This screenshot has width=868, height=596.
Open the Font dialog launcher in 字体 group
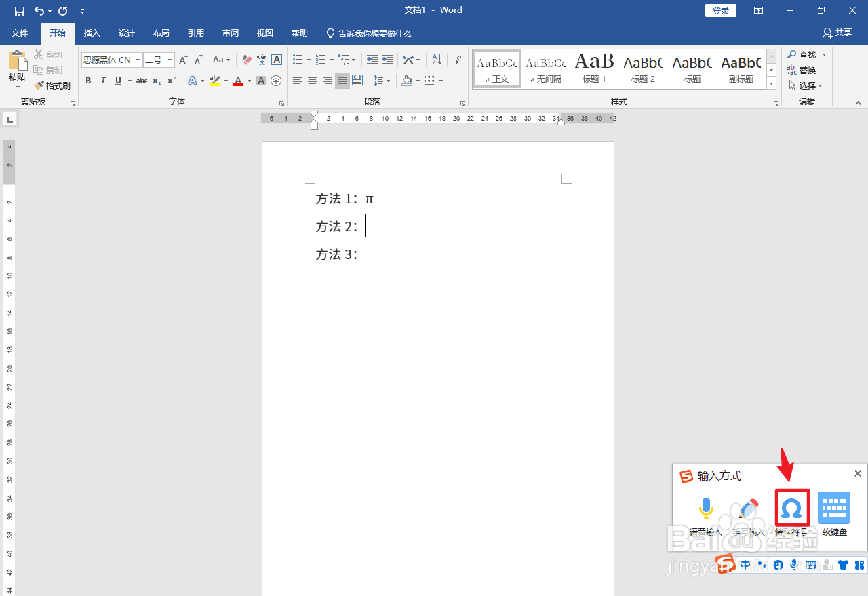point(281,103)
